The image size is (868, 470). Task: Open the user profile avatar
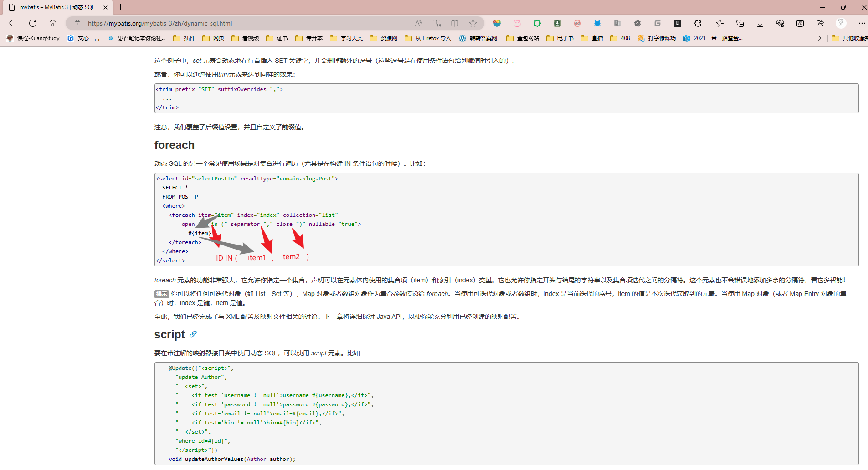tap(841, 23)
